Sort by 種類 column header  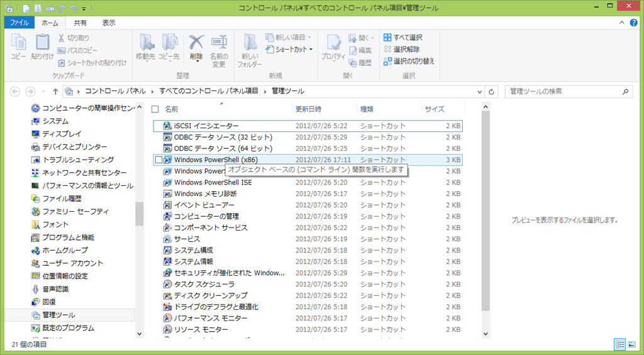click(x=389, y=109)
